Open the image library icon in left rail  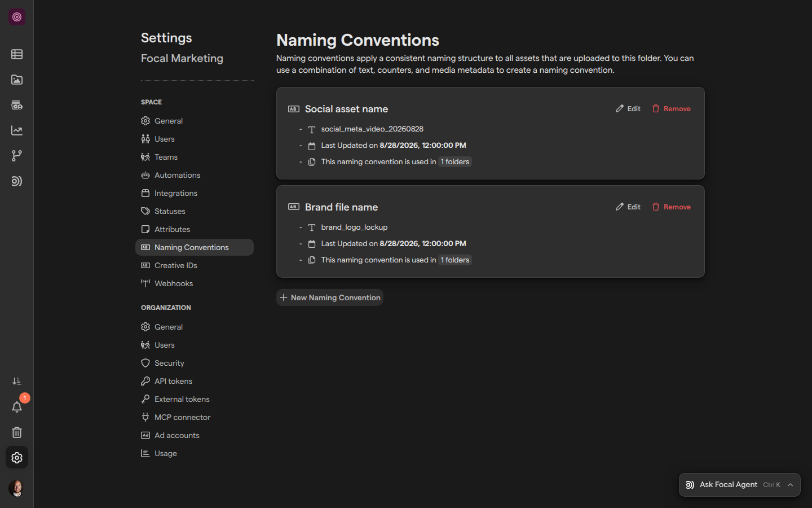click(x=17, y=80)
